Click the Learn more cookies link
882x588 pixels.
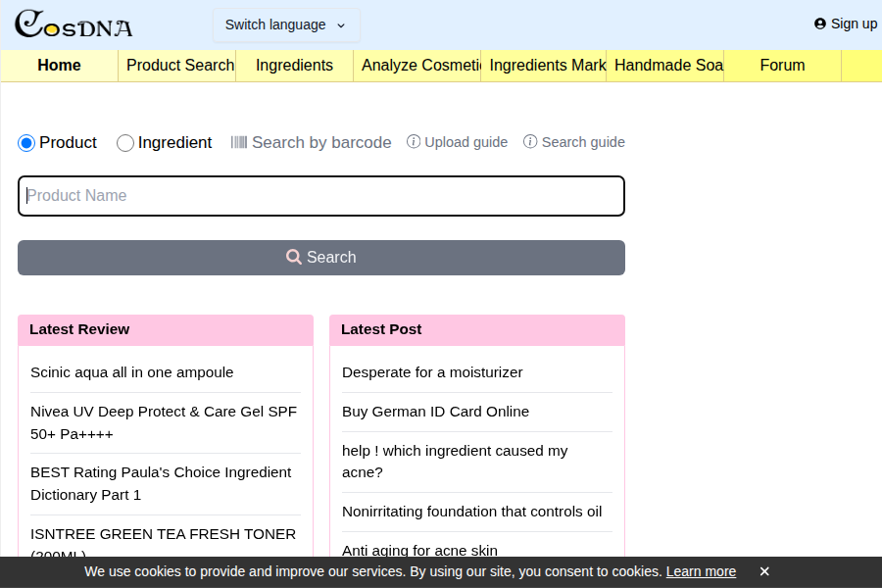(701, 571)
